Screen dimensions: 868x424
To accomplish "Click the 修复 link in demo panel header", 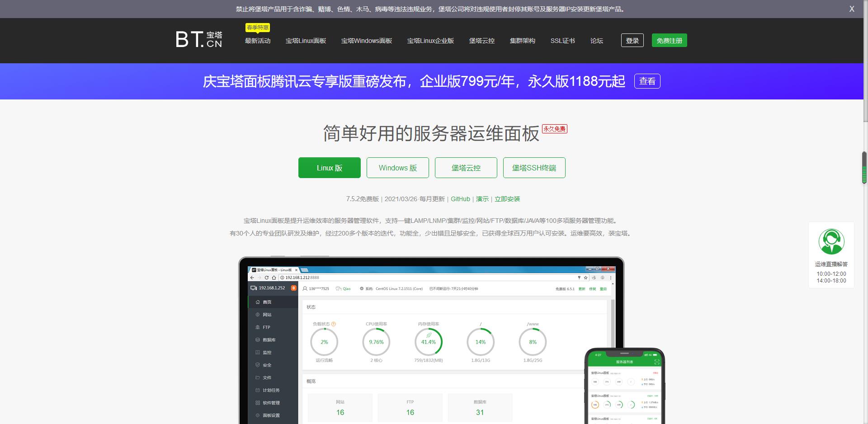I will (593, 289).
